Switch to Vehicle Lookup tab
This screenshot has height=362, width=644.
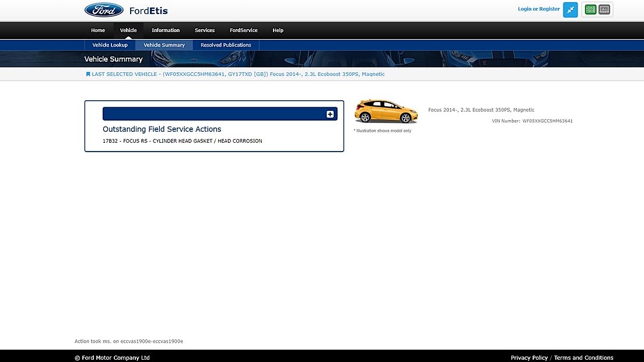pyautogui.click(x=110, y=45)
